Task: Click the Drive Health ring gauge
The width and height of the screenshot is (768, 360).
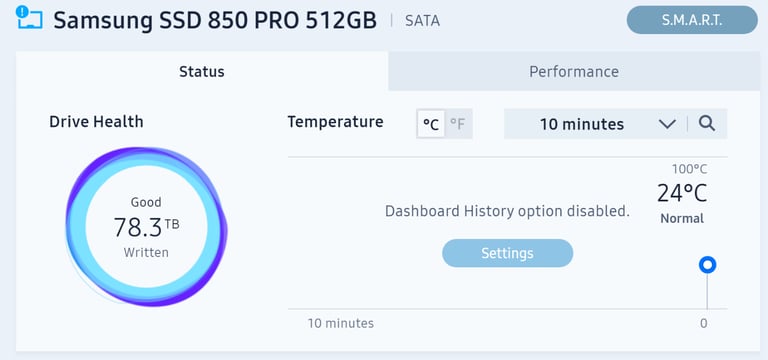Action: click(146, 227)
